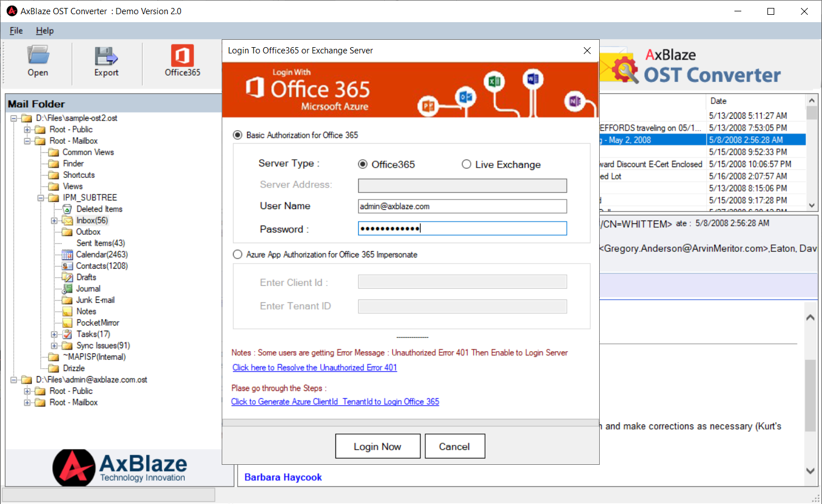The height and width of the screenshot is (504, 822).
Task: Collapse the D:\Files\sample-ost2.ost tree node
Action: pyautogui.click(x=14, y=118)
